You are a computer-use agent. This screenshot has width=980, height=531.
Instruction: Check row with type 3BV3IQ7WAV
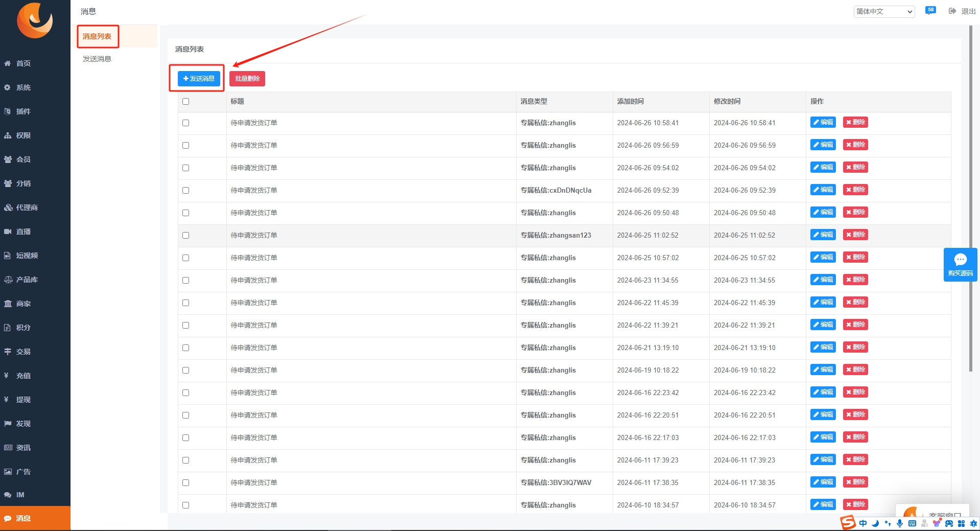click(185, 483)
